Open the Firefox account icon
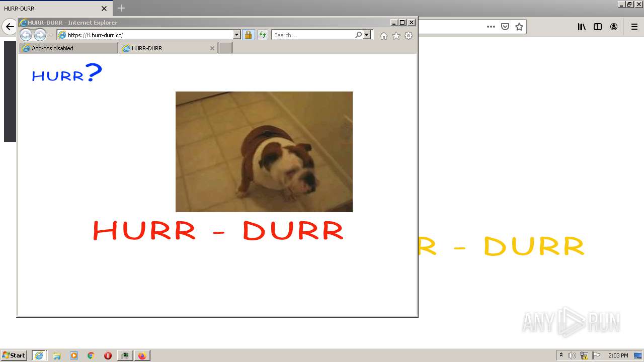The width and height of the screenshot is (644, 362). point(614,27)
